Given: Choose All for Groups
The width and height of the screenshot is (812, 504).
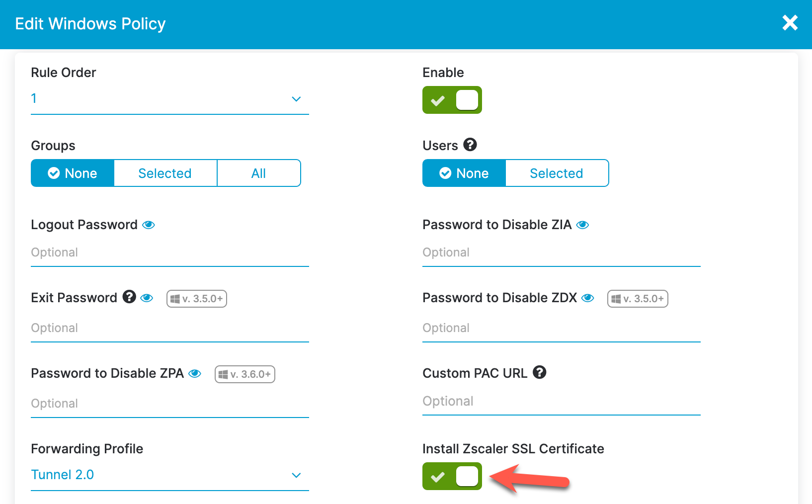Looking at the screenshot, I should click(x=258, y=173).
